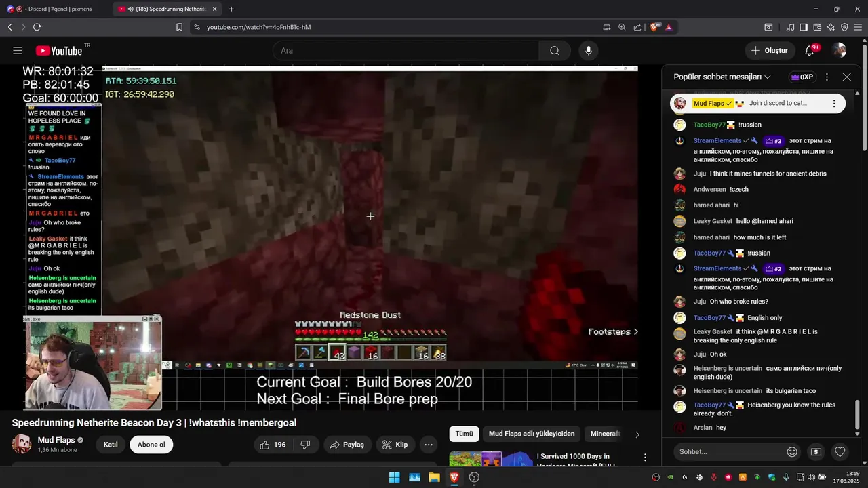Click the Oluştur create button
This screenshot has height=488, width=868.
(x=770, y=51)
